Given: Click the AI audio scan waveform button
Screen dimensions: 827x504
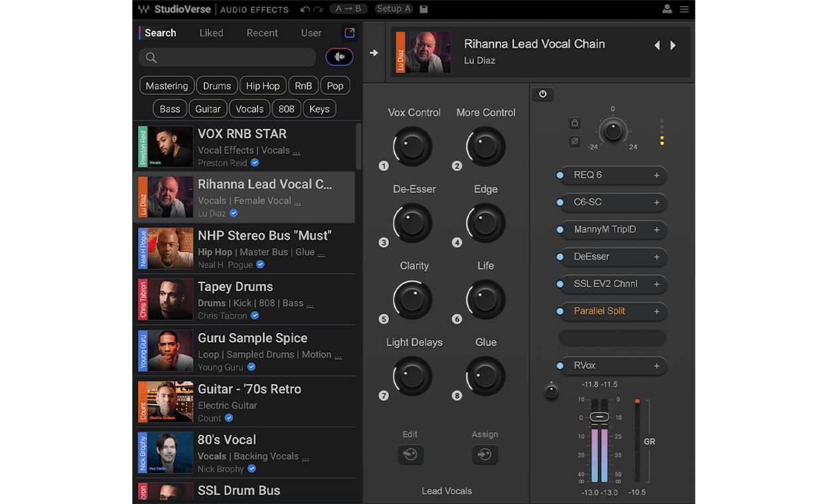Looking at the screenshot, I should coord(339,57).
